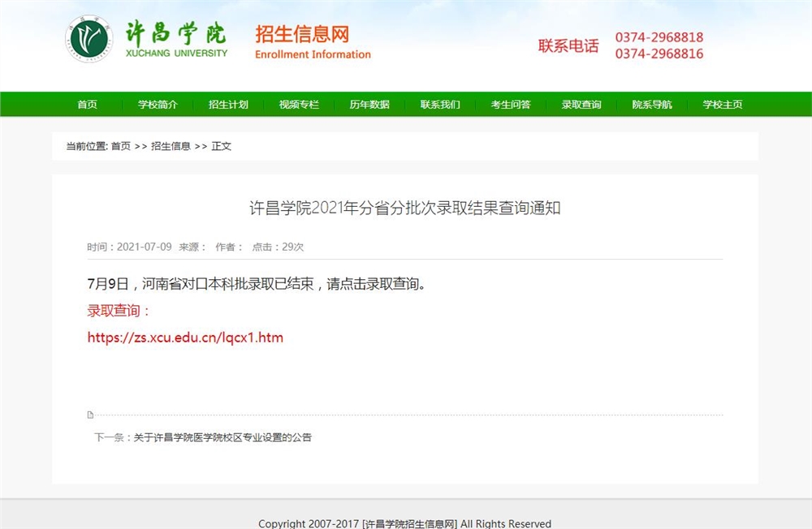Image resolution: width=812 pixels, height=529 pixels.
Task: Click the sentence 7月9日，河南省对口本科批录取已结束
Action: pos(201,284)
